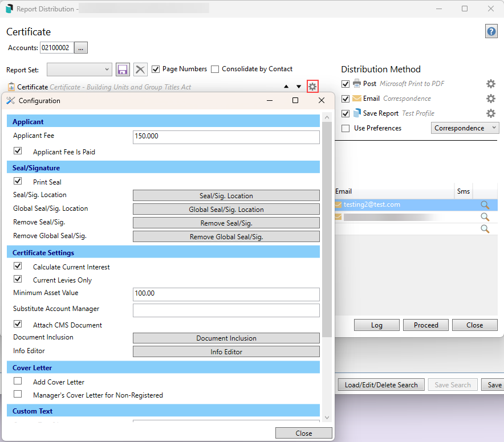
Task: Toggle the Print Seal checkbox
Action: point(18,181)
